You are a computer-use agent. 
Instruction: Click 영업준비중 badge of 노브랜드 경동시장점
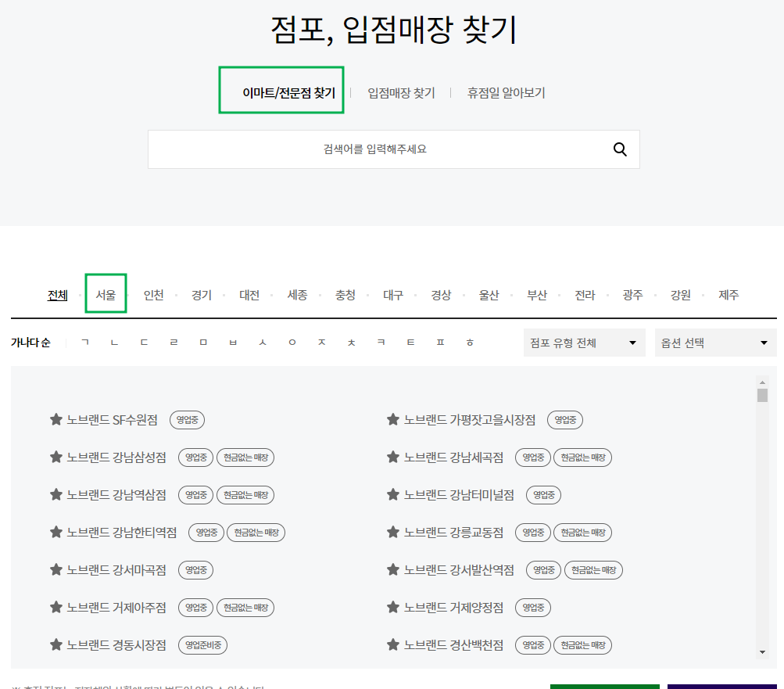click(203, 645)
